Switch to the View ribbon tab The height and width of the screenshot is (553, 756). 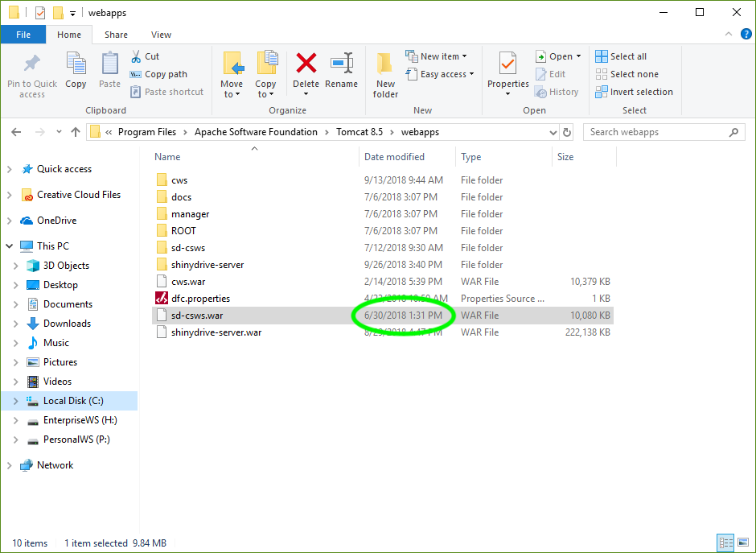(161, 35)
